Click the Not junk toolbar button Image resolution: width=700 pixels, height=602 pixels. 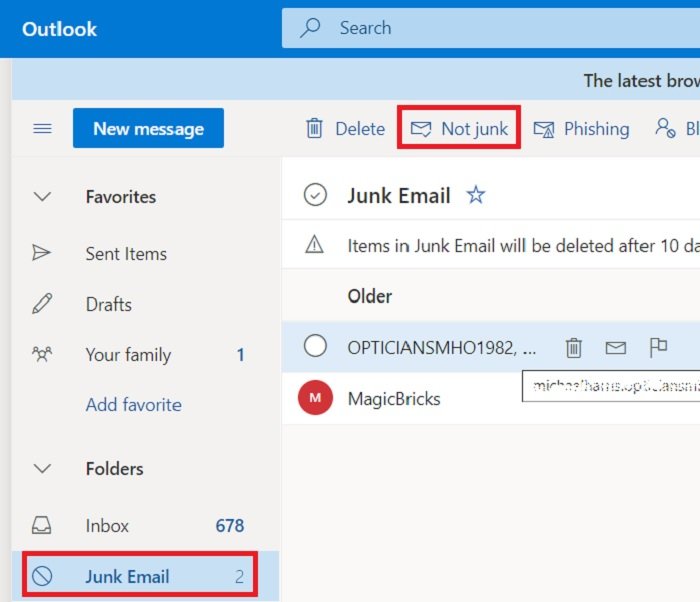coord(459,129)
